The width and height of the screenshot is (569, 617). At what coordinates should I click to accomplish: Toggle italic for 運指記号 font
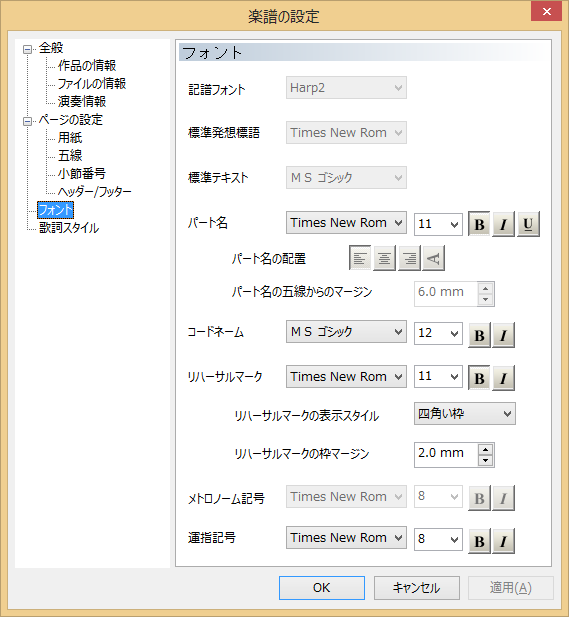[503, 541]
